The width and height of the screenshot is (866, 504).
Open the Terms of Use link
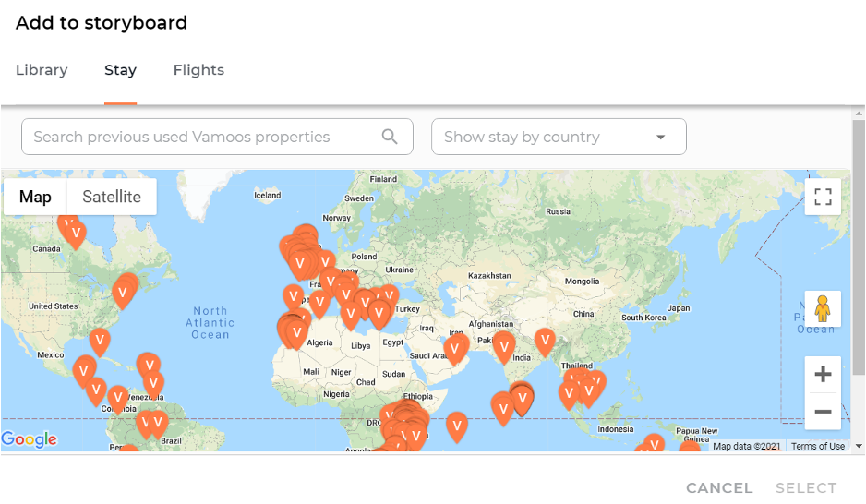[817, 446]
